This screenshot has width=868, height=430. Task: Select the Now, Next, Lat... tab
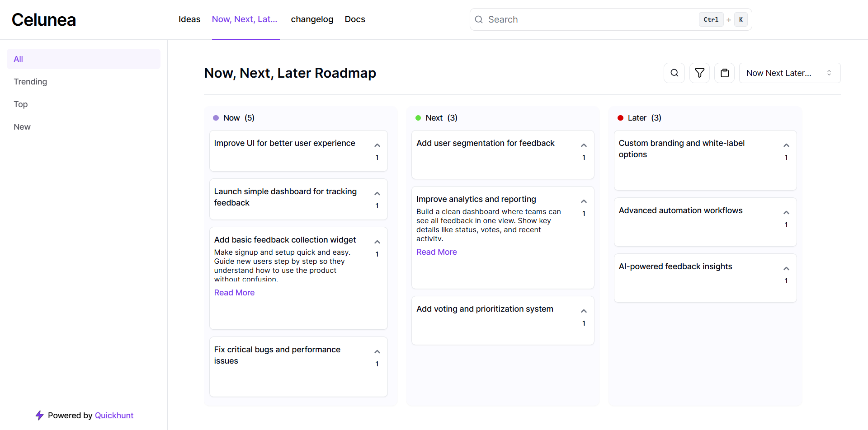point(245,19)
